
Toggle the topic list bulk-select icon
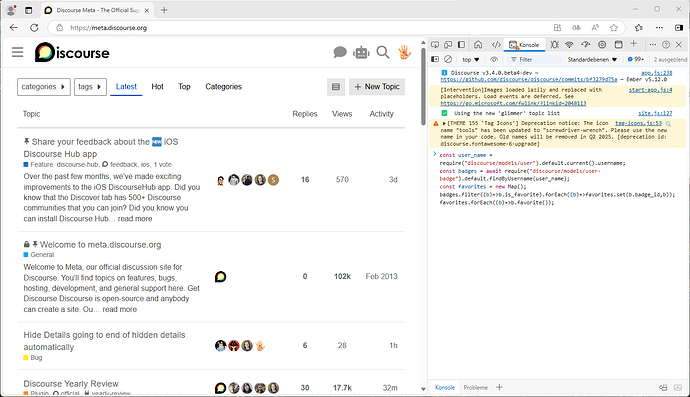[336, 87]
